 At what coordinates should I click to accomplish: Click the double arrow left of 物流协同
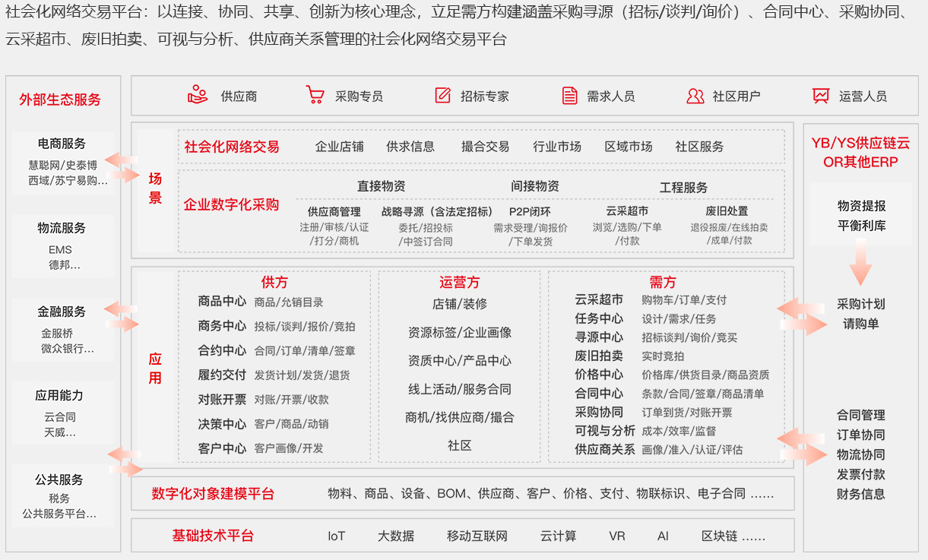click(801, 446)
